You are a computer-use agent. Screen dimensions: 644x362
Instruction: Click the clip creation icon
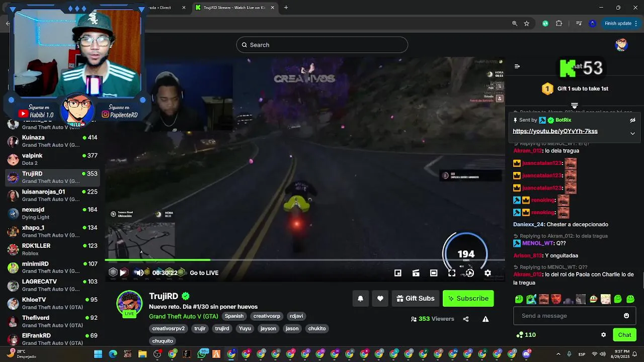tap(416, 273)
